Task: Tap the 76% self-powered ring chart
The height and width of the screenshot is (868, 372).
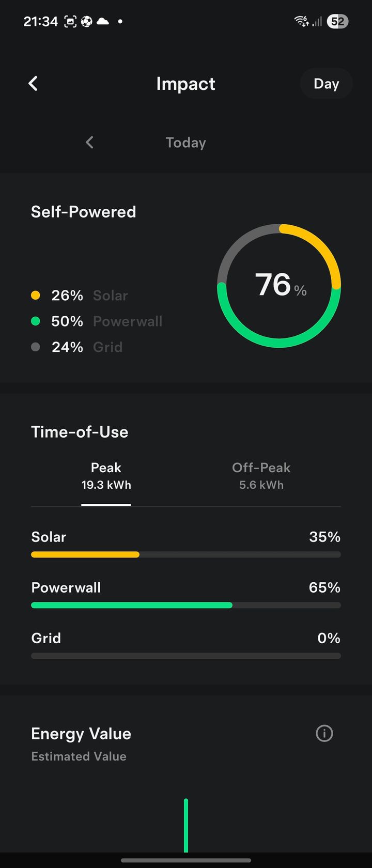Action: [x=279, y=286]
